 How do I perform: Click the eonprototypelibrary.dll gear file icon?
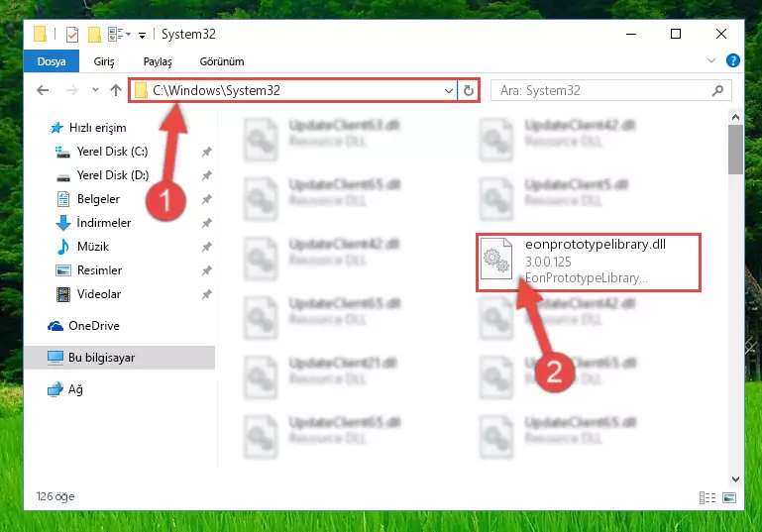tap(496, 259)
